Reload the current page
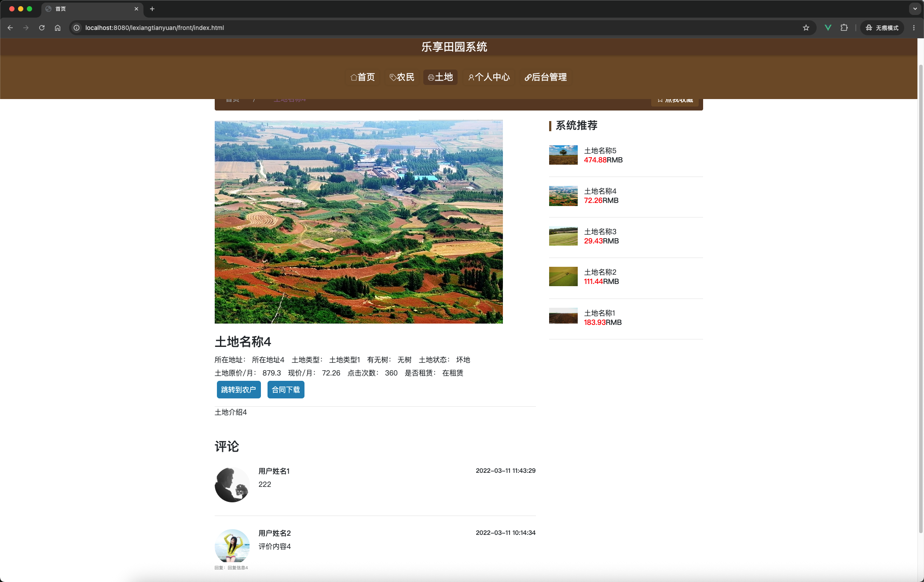This screenshot has width=924, height=582. 42,28
